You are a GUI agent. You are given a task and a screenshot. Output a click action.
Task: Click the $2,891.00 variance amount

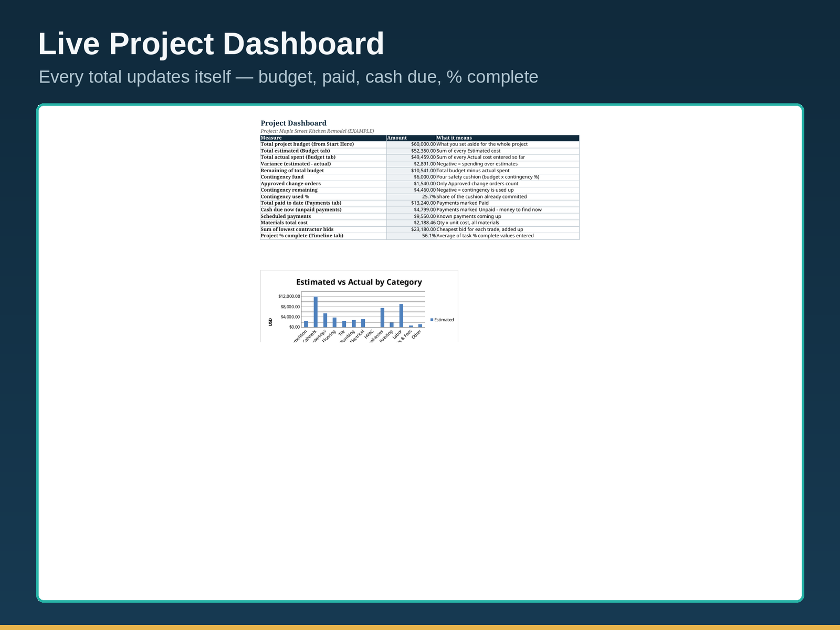[411, 164]
